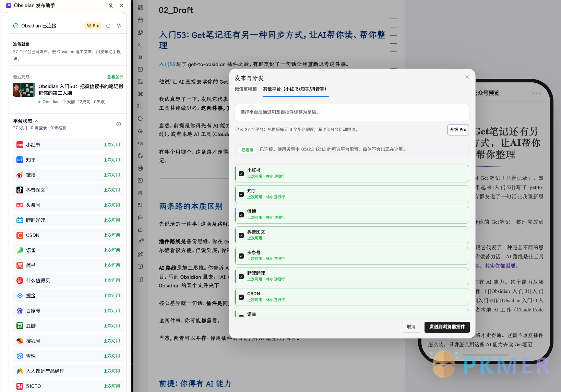This screenshot has height=392, width=561.
Task: Click the ribbon copy-files icon
Action: click(x=140, y=32)
